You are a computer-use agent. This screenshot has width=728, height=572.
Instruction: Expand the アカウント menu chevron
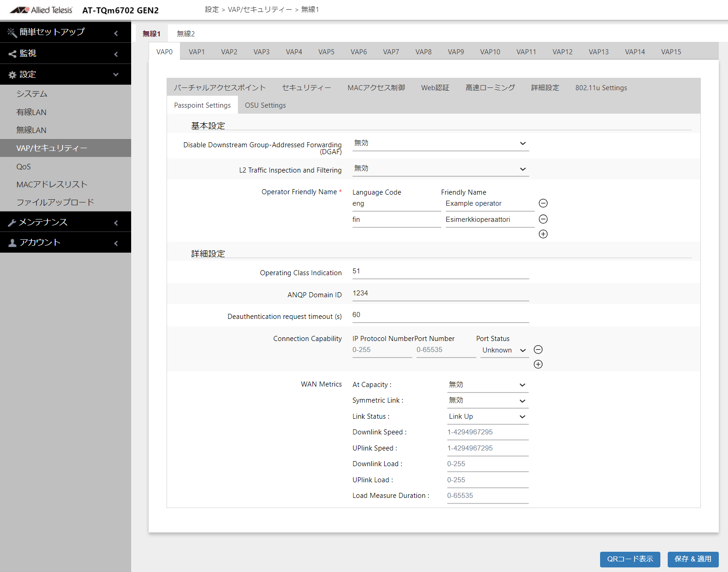tap(116, 243)
